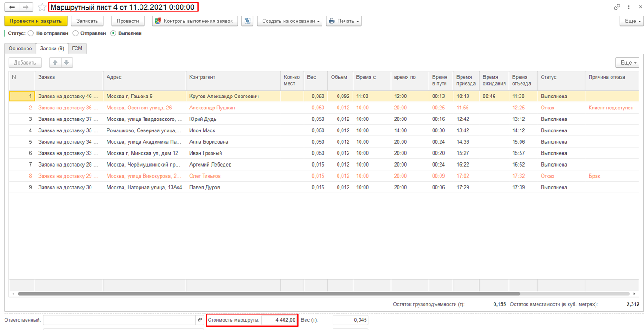The height and width of the screenshot is (330, 644).
Task: Expand the Печать dropdown menu
Action: pyautogui.click(x=343, y=21)
